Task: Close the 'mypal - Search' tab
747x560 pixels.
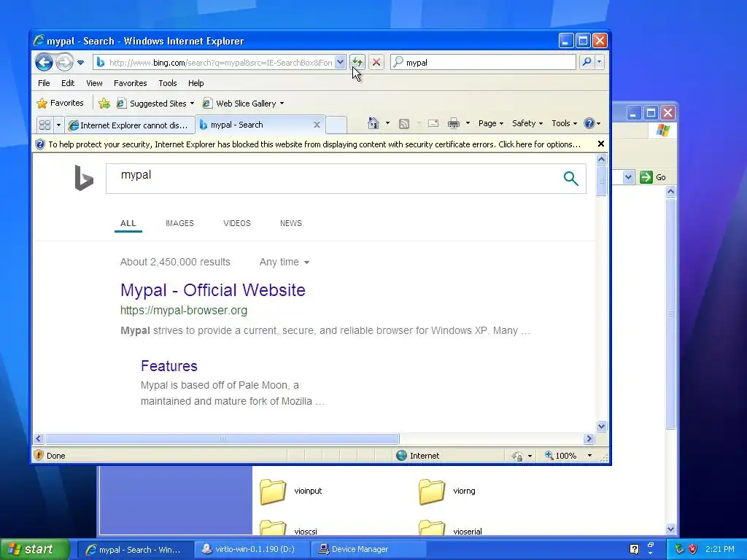Action: coord(317,125)
